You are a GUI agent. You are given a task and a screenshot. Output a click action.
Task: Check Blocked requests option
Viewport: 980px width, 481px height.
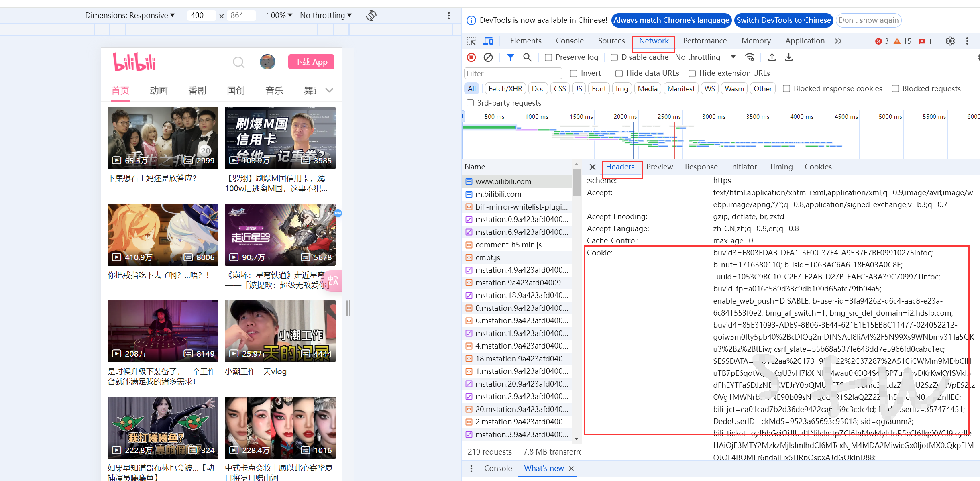[895, 88]
